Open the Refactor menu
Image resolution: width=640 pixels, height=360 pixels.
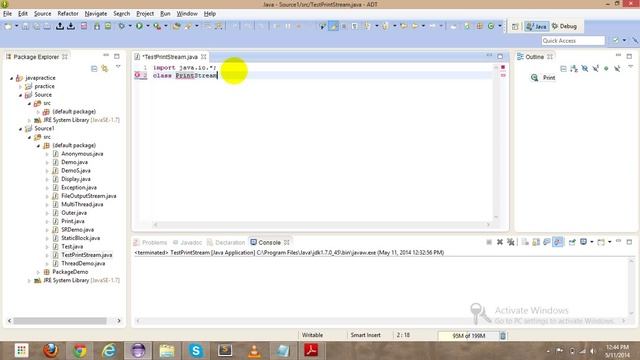[68, 13]
